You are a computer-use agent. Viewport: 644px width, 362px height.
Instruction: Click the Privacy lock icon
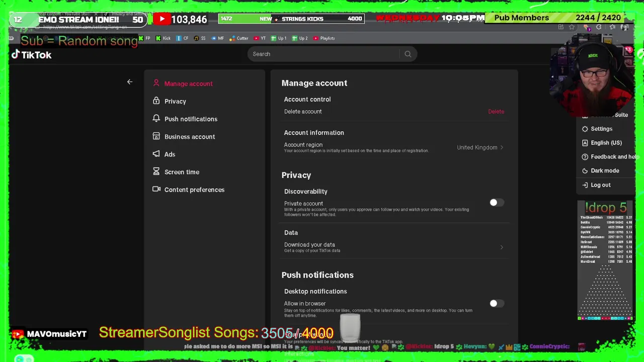point(156,101)
